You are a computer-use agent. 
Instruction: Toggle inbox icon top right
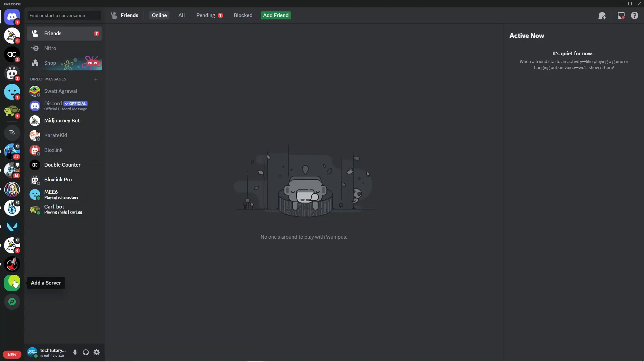pos(621,15)
